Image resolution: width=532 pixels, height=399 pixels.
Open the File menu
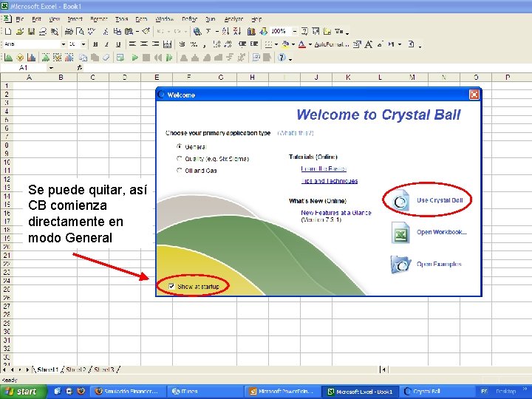[x=20, y=19]
